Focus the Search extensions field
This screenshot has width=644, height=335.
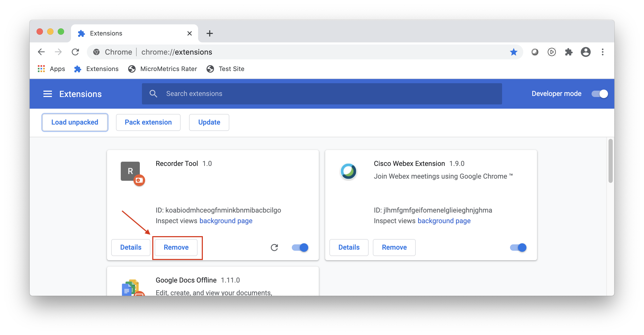[322, 94]
